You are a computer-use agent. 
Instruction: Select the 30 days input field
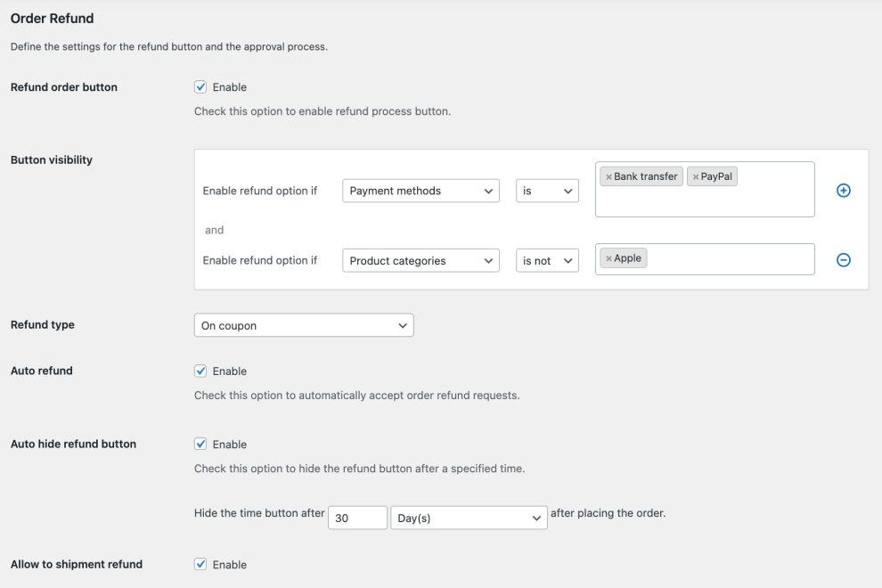[356, 517]
